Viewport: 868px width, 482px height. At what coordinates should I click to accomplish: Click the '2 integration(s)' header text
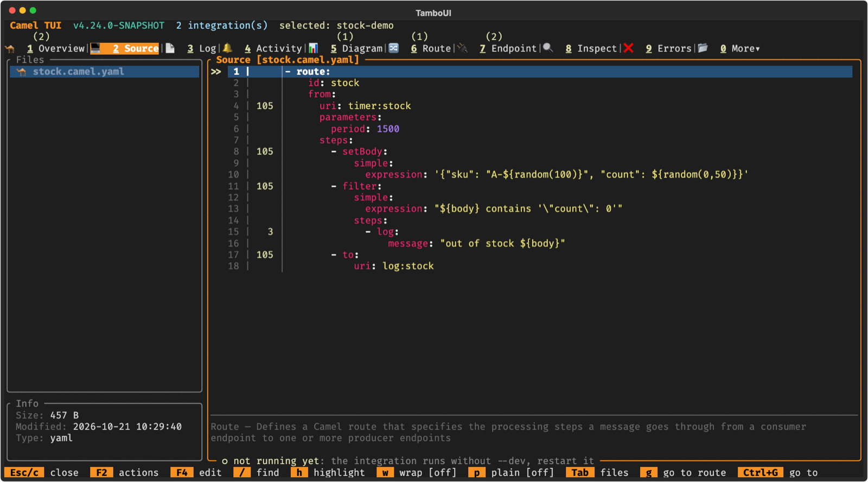pyautogui.click(x=222, y=26)
